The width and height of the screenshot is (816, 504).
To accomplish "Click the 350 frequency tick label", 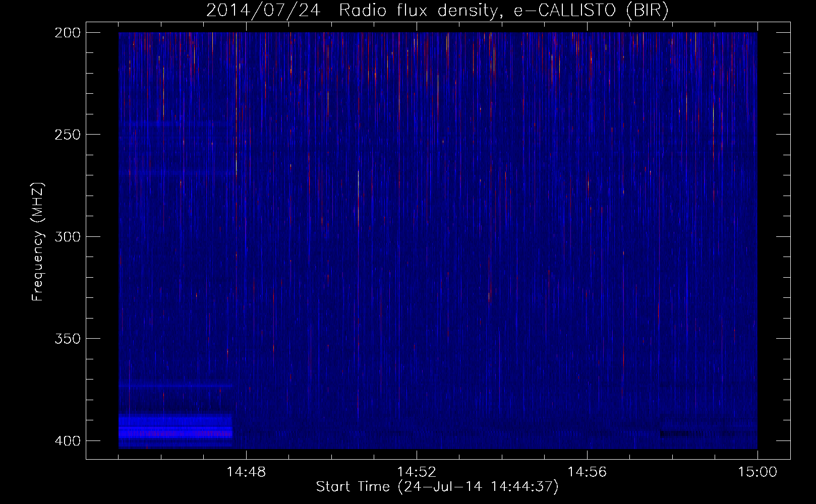I will [68, 339].
